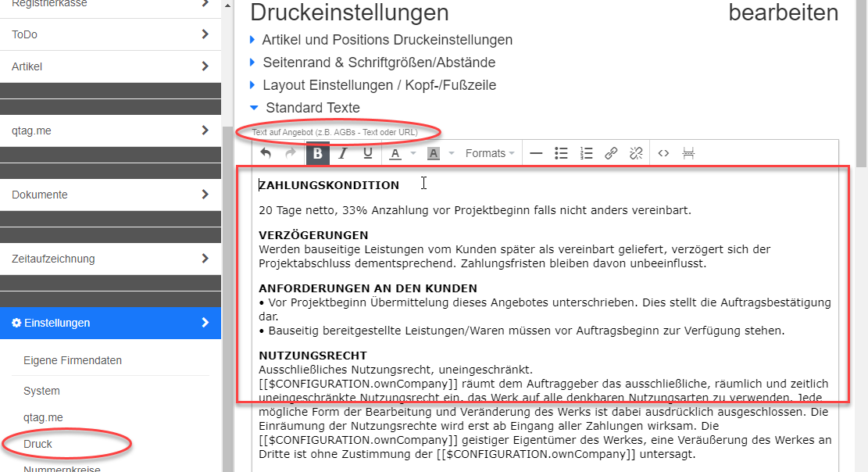The image size is (868, 472).
Task: Select the Einstellungen menu item
Action: pos(111,323)
